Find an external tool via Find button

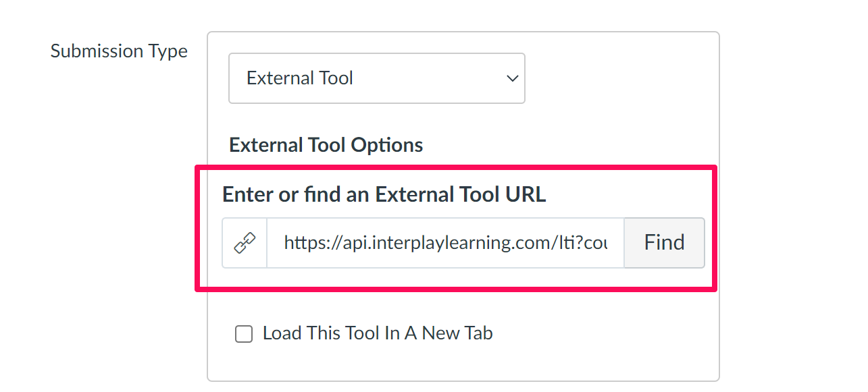pyautogui.click(x=664, y=243)
